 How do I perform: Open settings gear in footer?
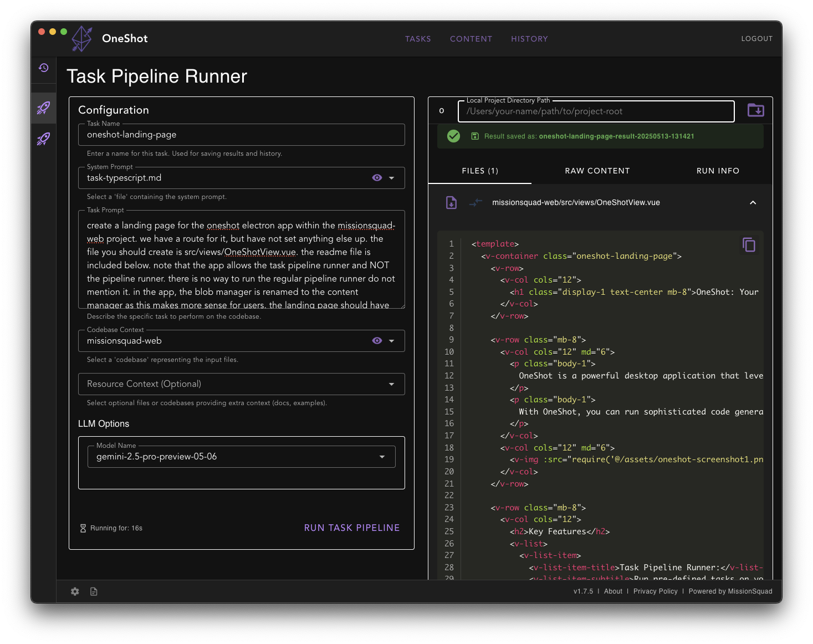(75, 591)
